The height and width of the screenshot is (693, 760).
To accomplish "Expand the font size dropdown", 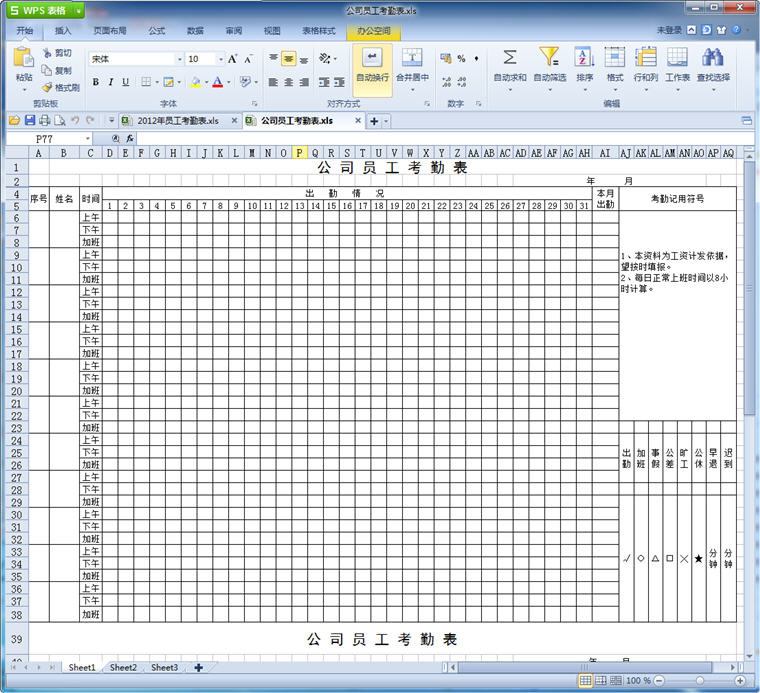I will click(x=219, y=59).
